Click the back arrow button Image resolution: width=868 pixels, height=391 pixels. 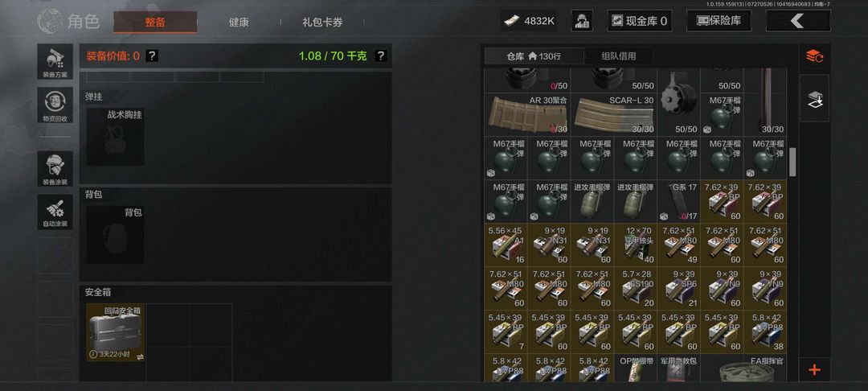point(798,21)
